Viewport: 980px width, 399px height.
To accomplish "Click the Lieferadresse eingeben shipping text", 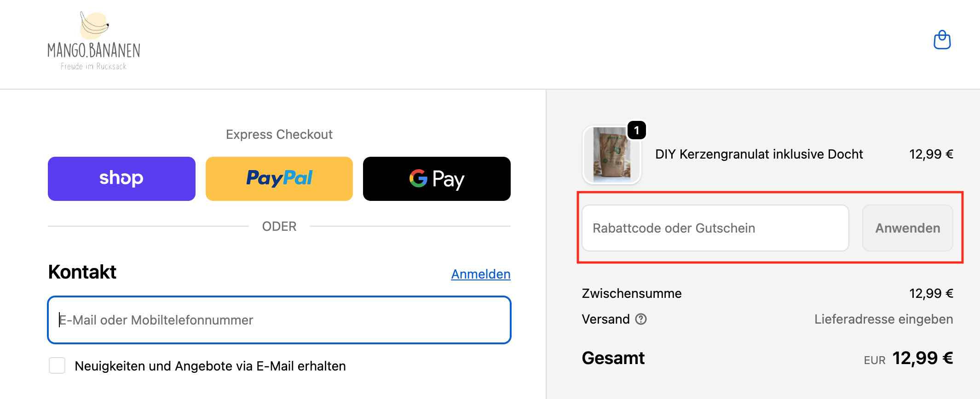I will point(883,319).
